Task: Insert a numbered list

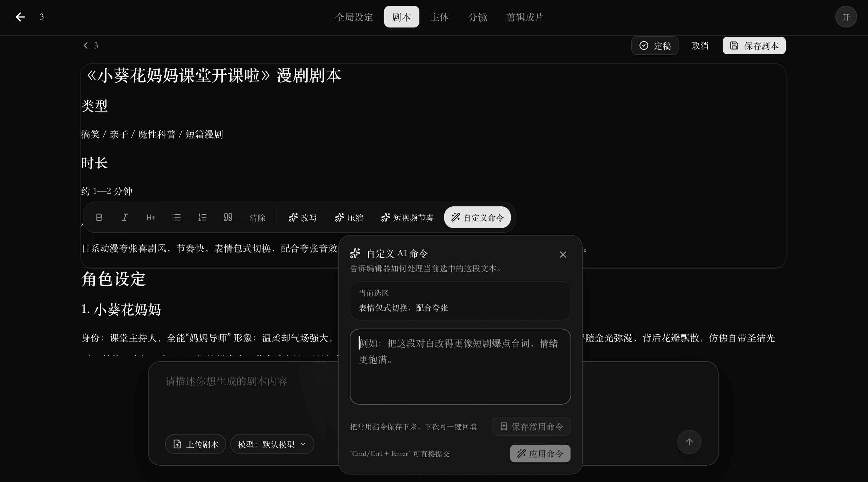Action: point(202,217)
